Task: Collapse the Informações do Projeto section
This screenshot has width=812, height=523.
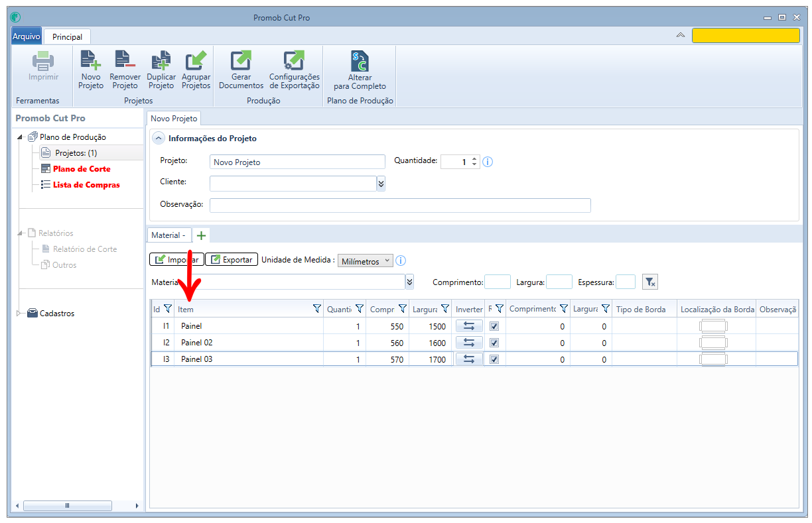Action: click(158, 139)
